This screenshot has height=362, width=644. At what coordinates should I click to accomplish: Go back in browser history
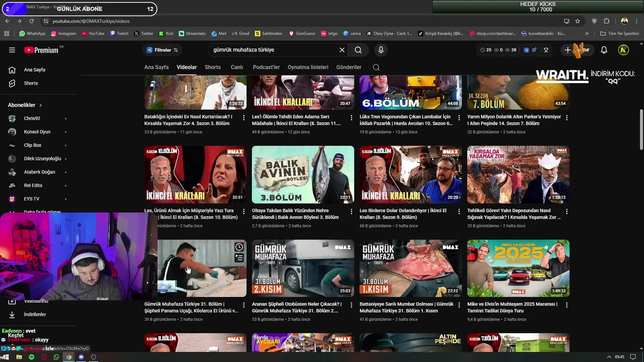[x=7, y=21]
